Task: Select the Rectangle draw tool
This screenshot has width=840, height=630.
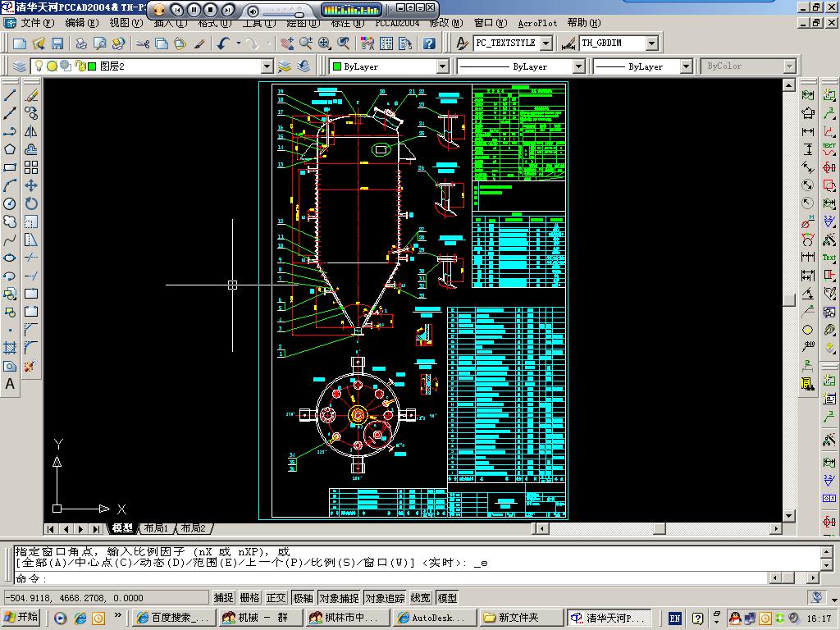Action: coord(10,167)
